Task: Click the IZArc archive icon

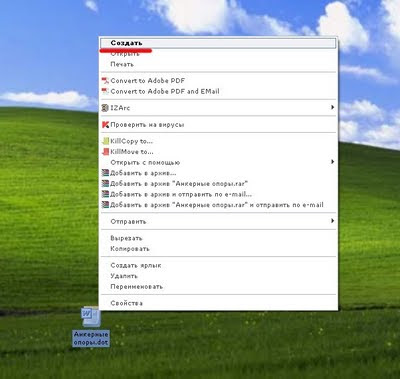Action: pyautogui.click(x=105, y=108)
